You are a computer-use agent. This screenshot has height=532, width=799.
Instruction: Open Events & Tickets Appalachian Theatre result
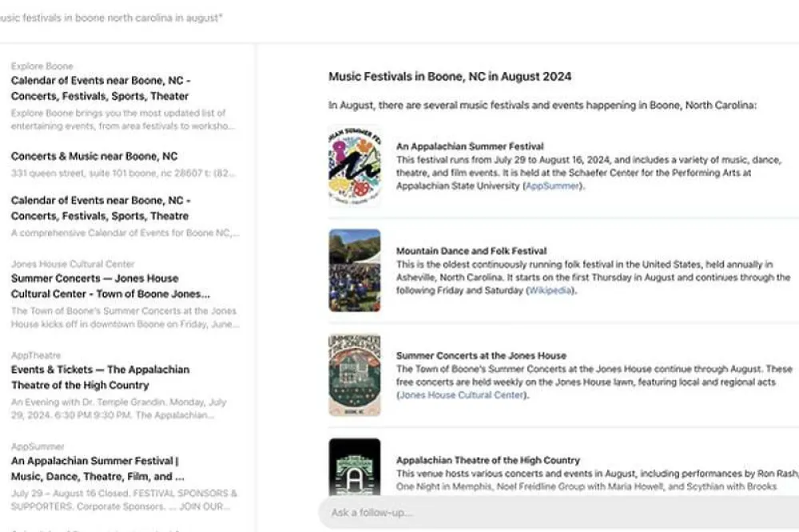101,377
